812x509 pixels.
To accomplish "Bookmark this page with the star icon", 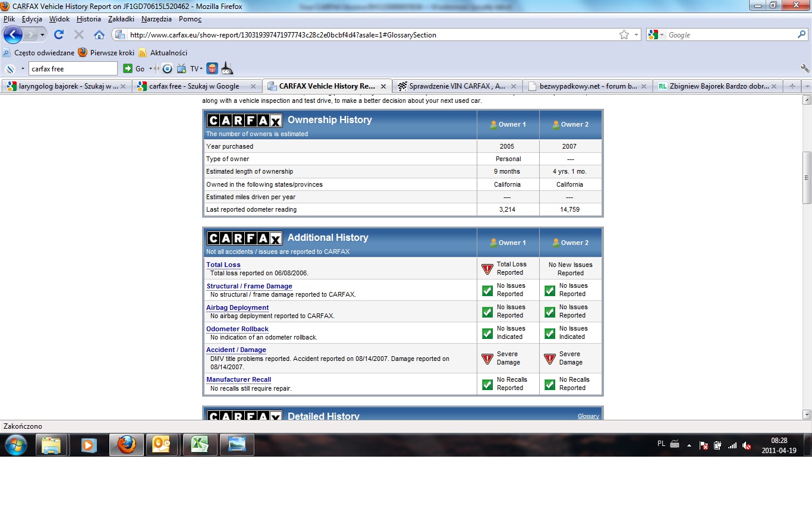I will [624, 35].
